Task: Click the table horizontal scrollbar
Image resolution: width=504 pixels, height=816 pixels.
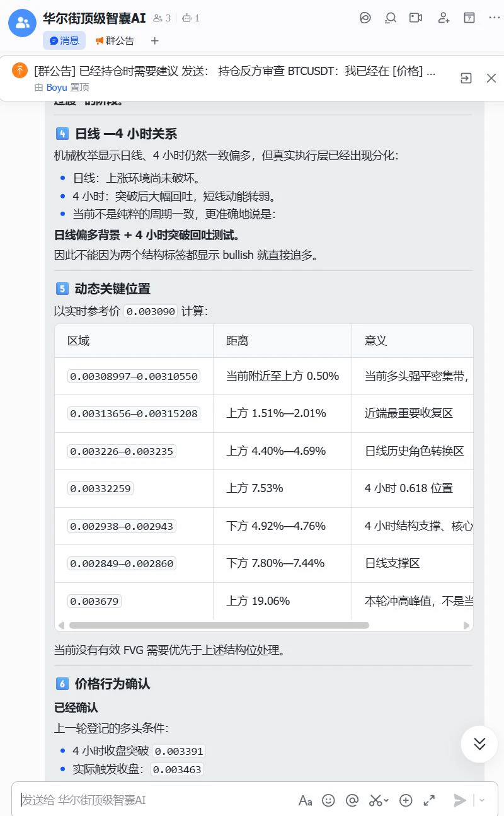Action: click(x=219, y=626)
